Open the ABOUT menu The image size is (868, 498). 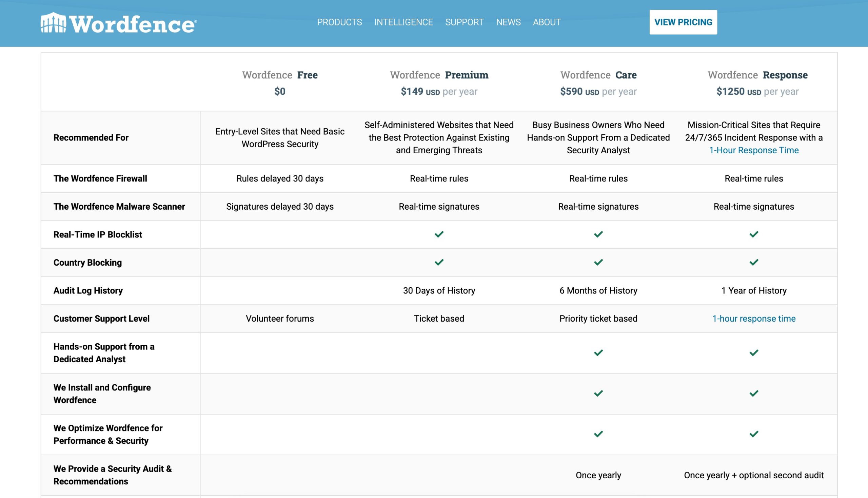click(547, 22)
